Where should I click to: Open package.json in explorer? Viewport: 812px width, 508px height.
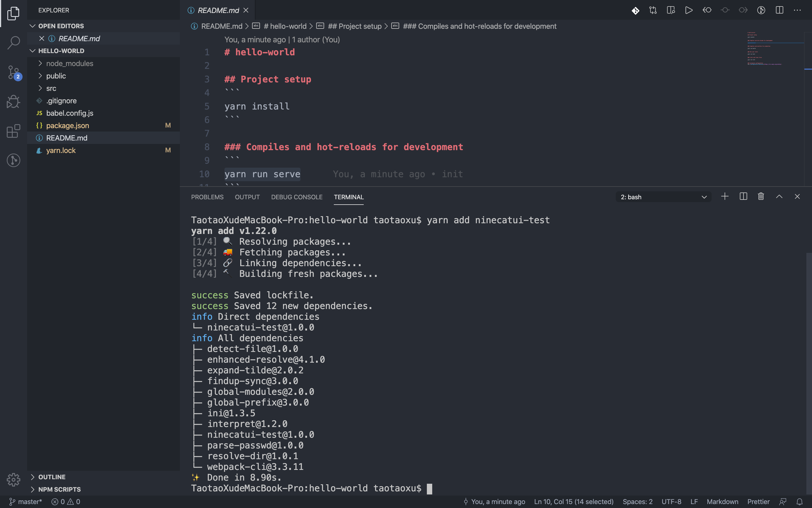pyautogui.click(x=103, y=126)
